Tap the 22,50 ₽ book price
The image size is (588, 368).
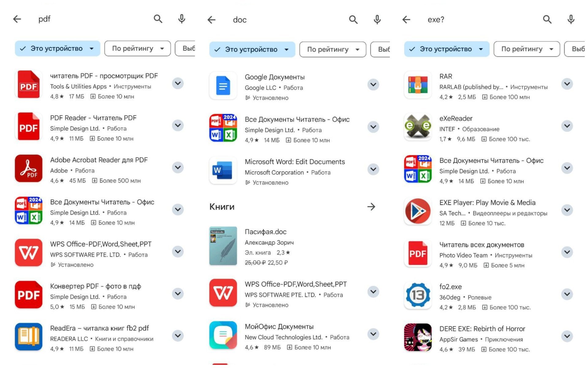click(x=278, y=263)
